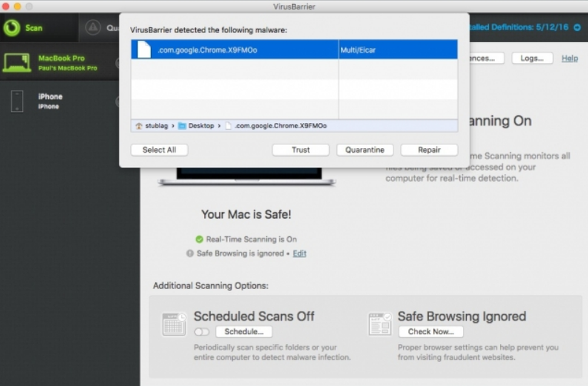Click the stublag home folder icon

tap(139, 126)
